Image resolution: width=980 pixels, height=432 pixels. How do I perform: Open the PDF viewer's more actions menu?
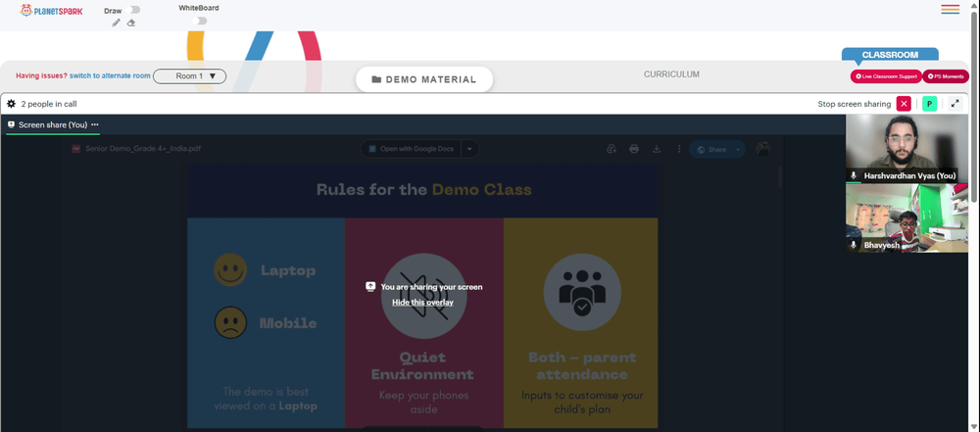pyautogui.click(x=679, y=149)
